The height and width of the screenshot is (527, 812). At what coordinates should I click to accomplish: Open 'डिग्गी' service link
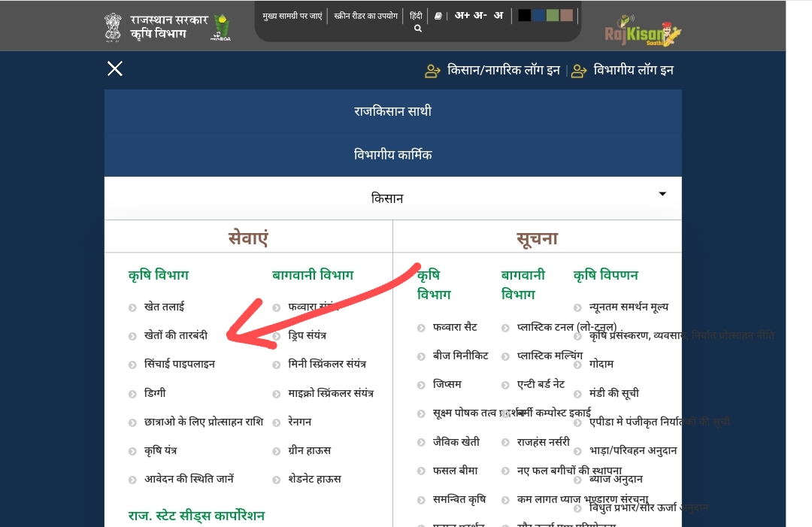155,393
